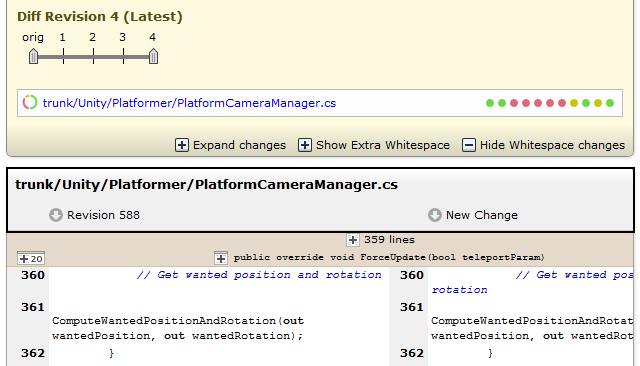The height and width of the screenshot is (366, 640).
Task: Click the 'orig' label above the slider
Action: coord(33,38)
